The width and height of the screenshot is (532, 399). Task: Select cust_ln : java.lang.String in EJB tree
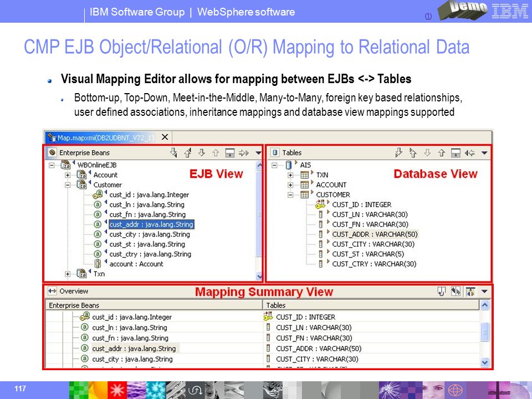[147, 204]
